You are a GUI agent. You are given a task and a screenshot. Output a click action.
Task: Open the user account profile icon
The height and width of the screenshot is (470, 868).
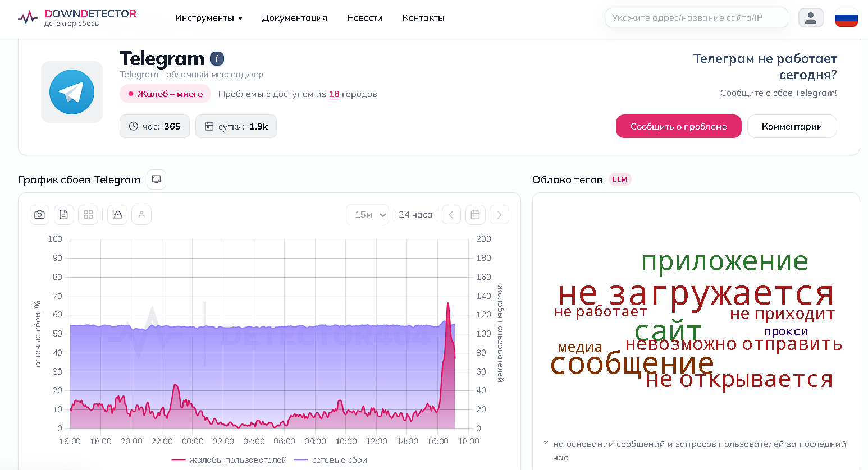pos(811,18)
